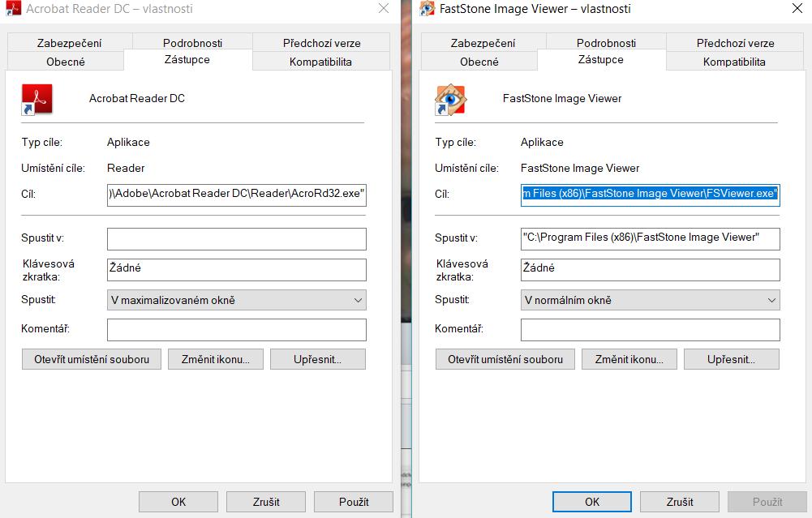Click empty Spustit v field in Acrobat window
Image resolution: width=812 pixels, height=518 pixels.
237,239
